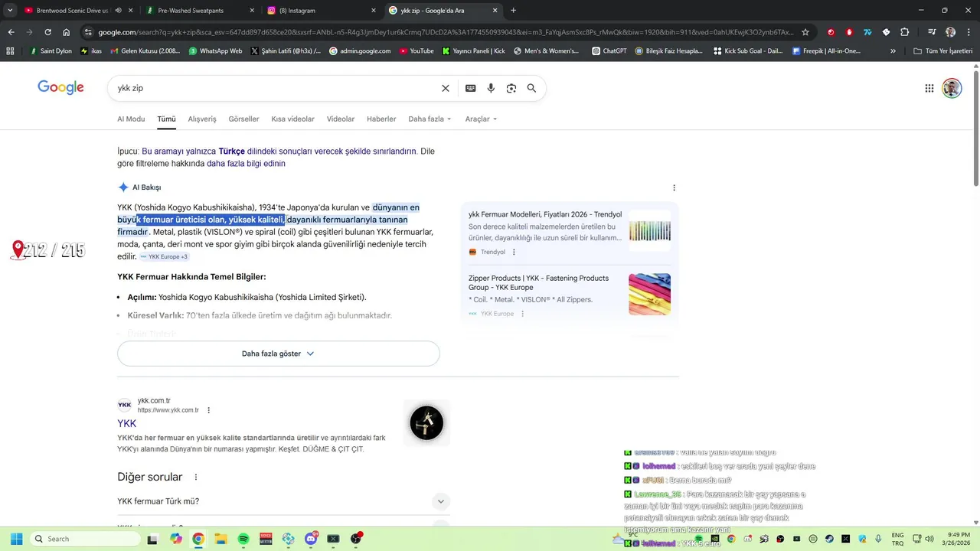The image size is (980, 551).
Task: Show hidden bookmarks with the overflow chevron
Action: (893, 51)
